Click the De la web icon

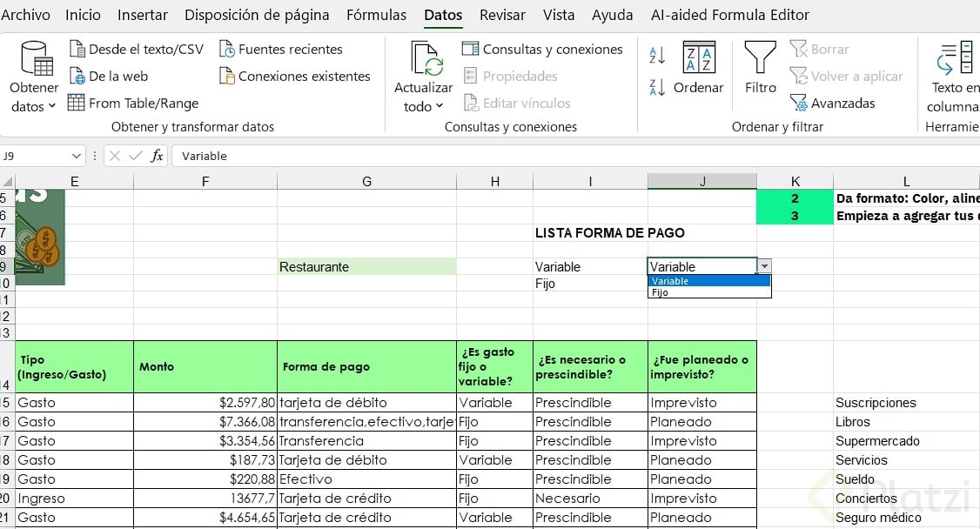click(77, 77)
